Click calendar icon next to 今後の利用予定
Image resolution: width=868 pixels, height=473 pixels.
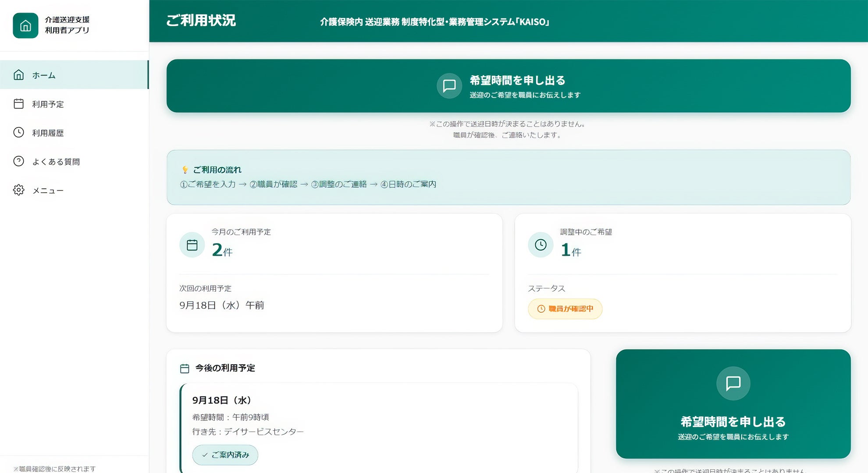[185, 368]
